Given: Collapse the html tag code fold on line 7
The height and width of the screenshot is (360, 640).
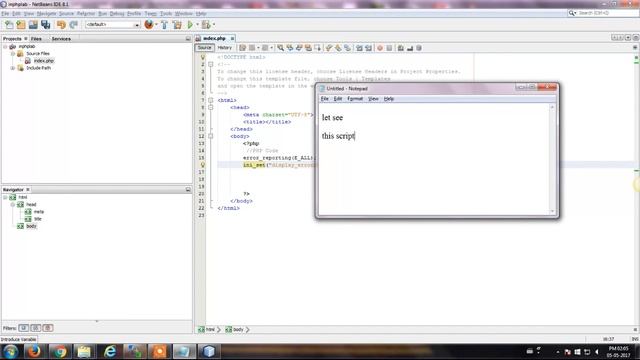Looking at the screenshot, I should tap(211, 100).
